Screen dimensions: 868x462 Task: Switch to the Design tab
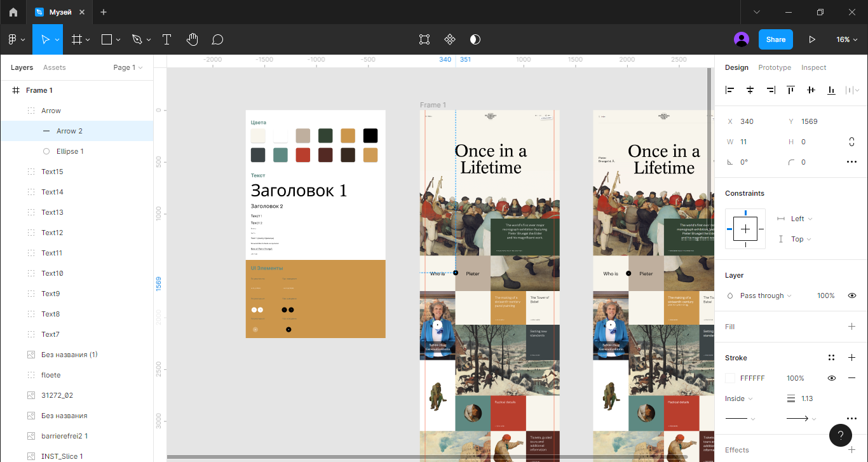click(x=736, y=67)
